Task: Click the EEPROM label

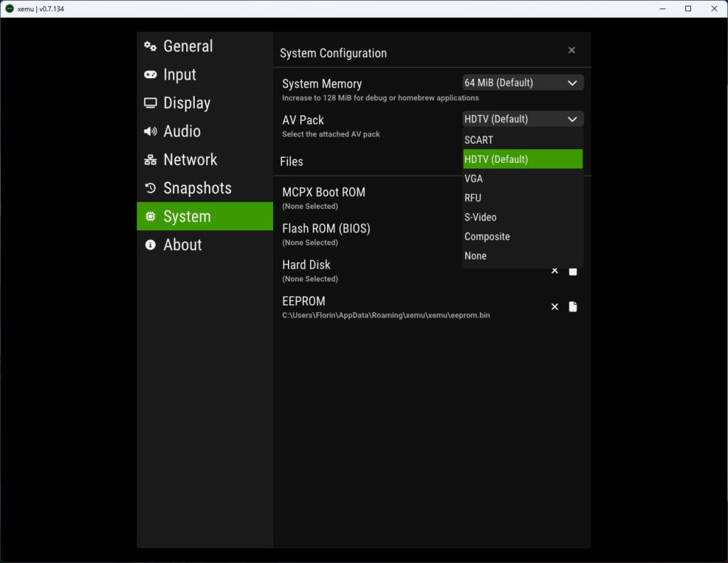Action: click(304, 301)
